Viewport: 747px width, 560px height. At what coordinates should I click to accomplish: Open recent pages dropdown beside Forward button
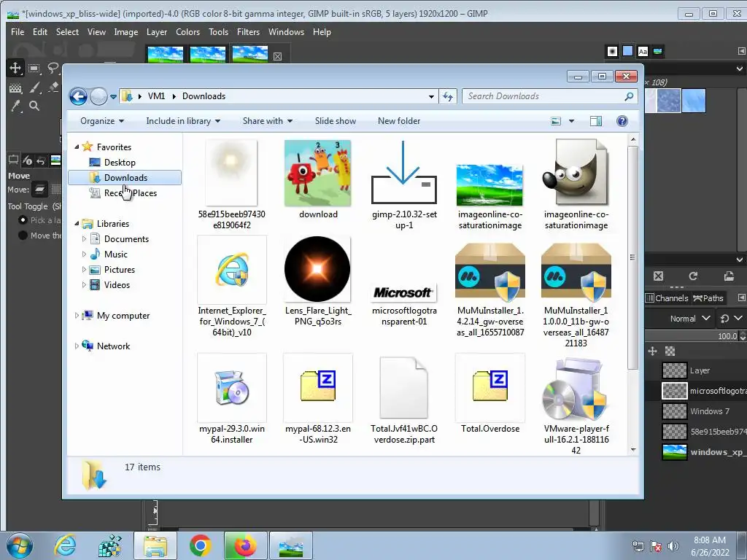coord(113,97)
